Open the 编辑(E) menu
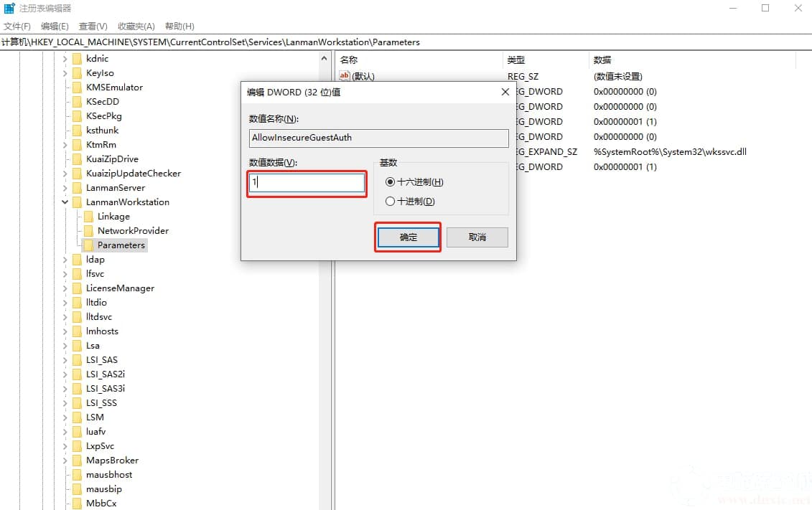Viewport: 812px width, 510px height. pos(55,27)
